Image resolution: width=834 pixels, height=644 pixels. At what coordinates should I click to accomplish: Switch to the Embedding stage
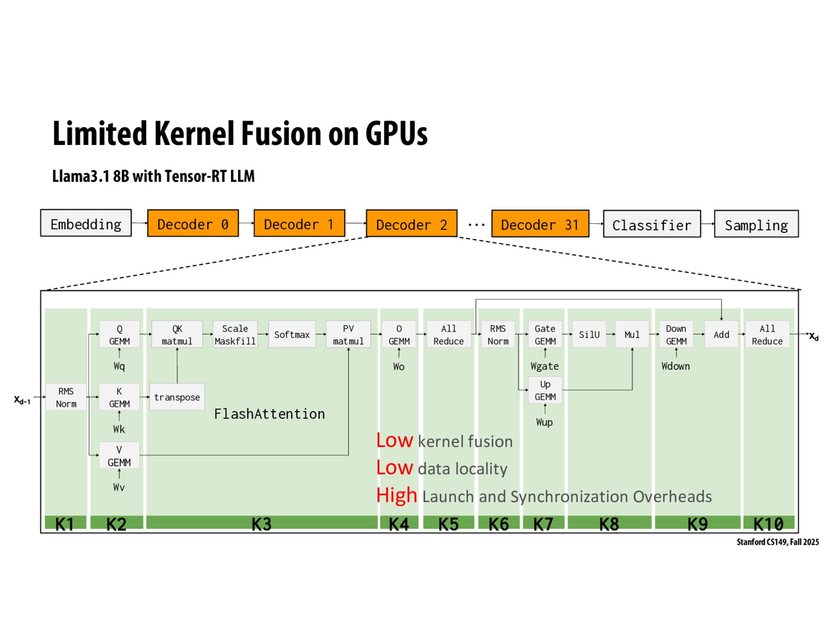point(85,224)
